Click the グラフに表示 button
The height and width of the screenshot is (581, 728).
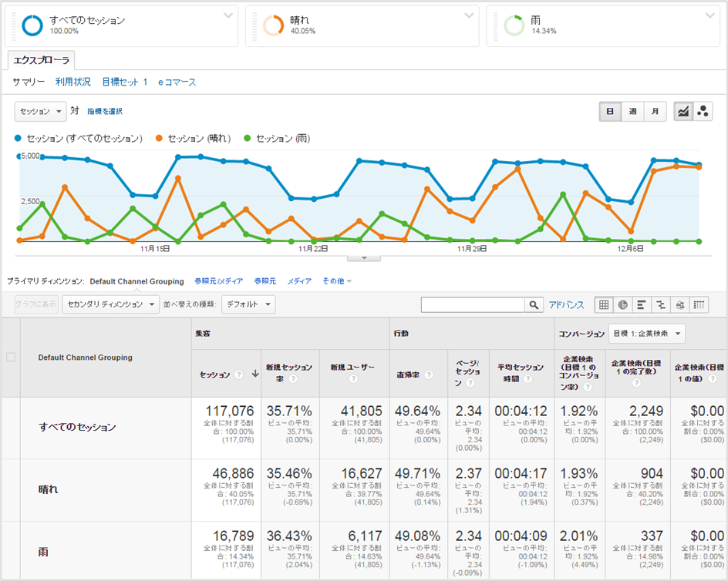point(36,304)
